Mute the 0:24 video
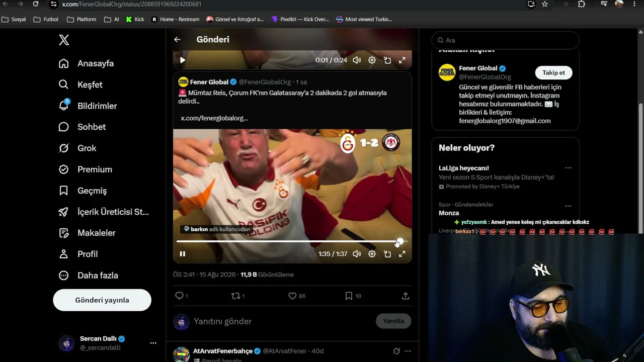The image size is (644, 362). click(357, 60)
